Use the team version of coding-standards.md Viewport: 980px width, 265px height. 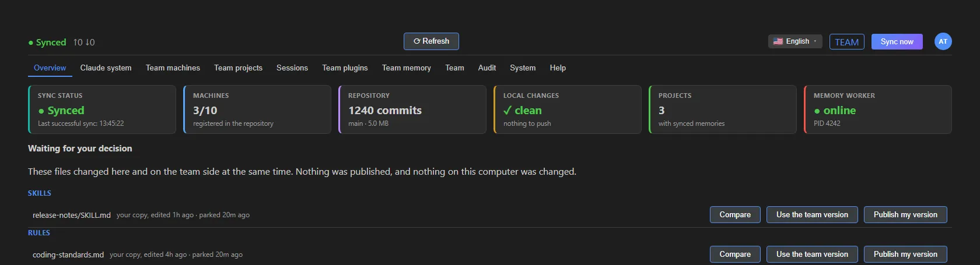(x=812, y=255)
